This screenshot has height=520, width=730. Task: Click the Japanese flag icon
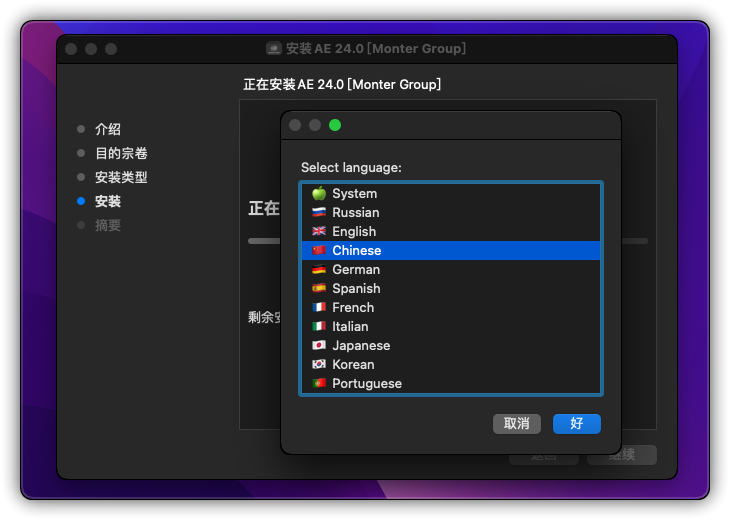tap(319, 345)
